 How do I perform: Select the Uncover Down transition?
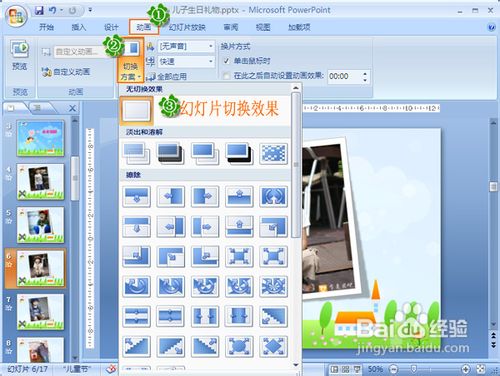point(136,226)
